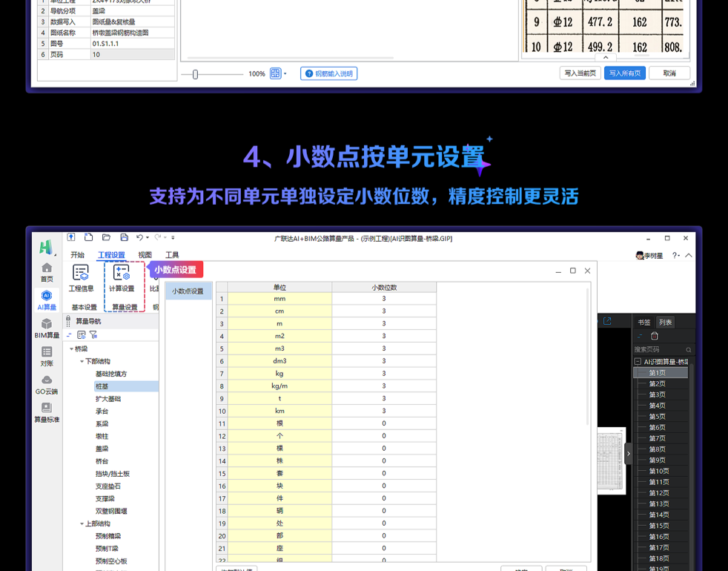
Task: Click the open folder icon in quick access toolbar
Action: pos(106,237)
